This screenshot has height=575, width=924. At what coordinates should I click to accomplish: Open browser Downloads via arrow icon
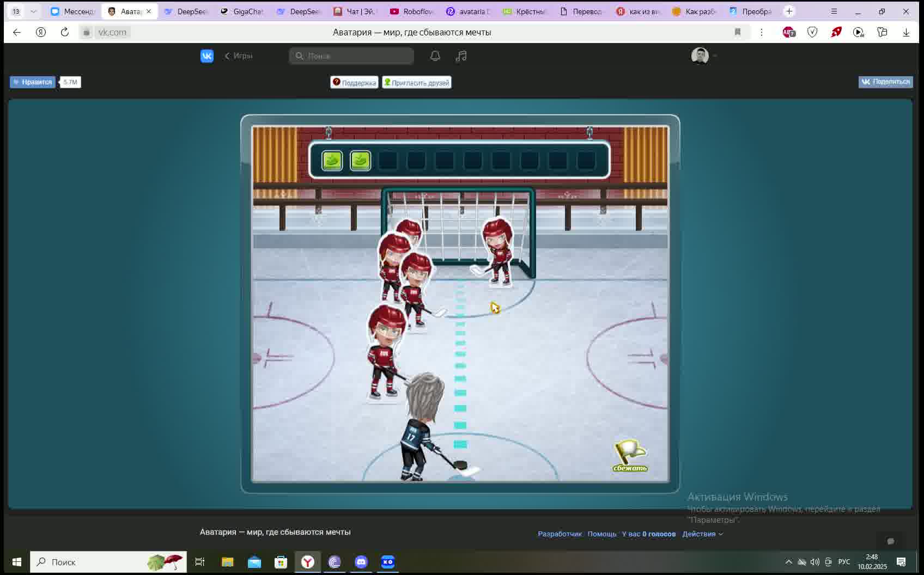coord(907,32)
